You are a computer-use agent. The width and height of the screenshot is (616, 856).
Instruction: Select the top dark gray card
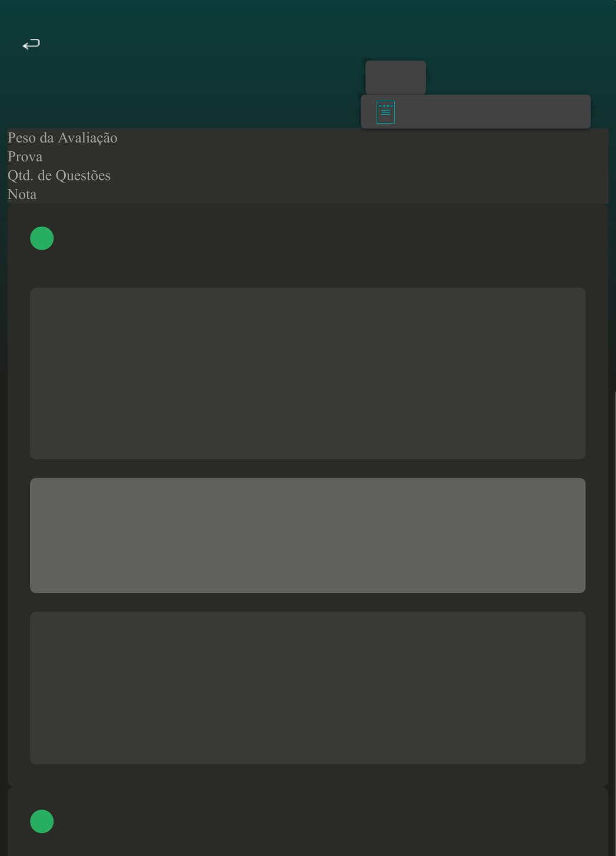(308, 373)
